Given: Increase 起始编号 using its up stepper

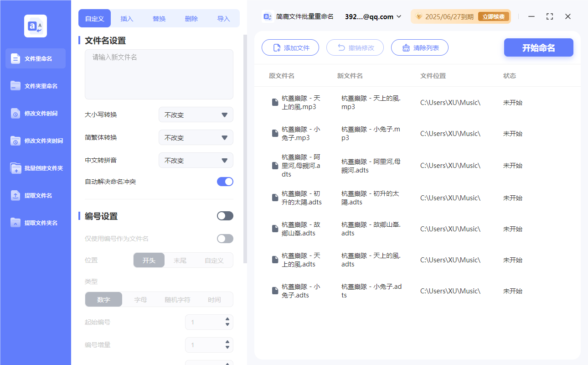Looking at the screenshot, I should (228, 319).
